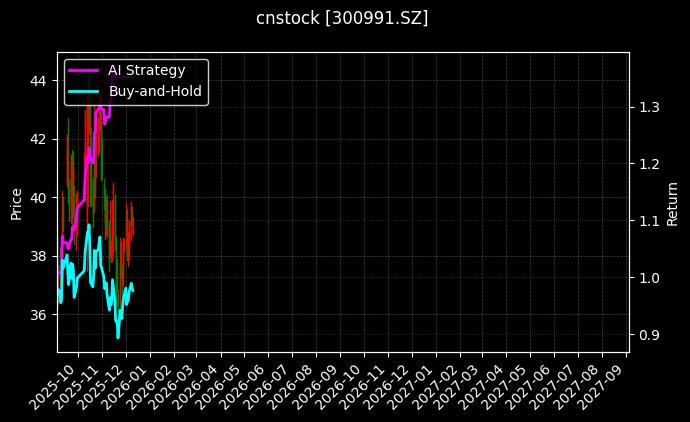Image resolution: width=690 pixels, height=422 pixels.
Task: Click the 0.9 return tick label
Action: (649, 335)
